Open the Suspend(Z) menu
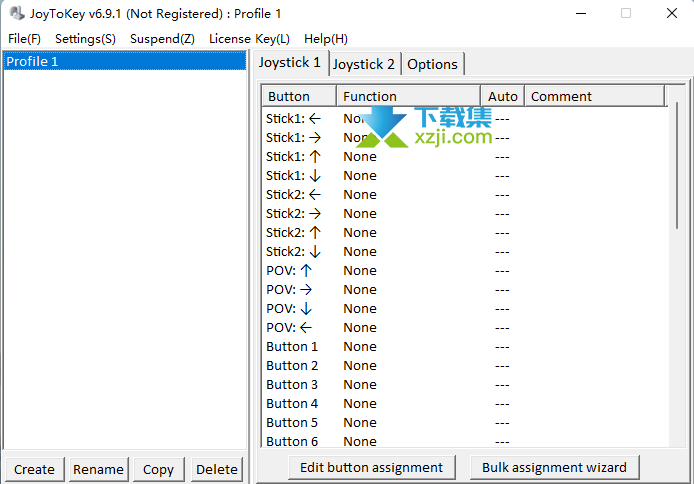Image resolution: width=694 pixels, height=484 pixels. 162,39
